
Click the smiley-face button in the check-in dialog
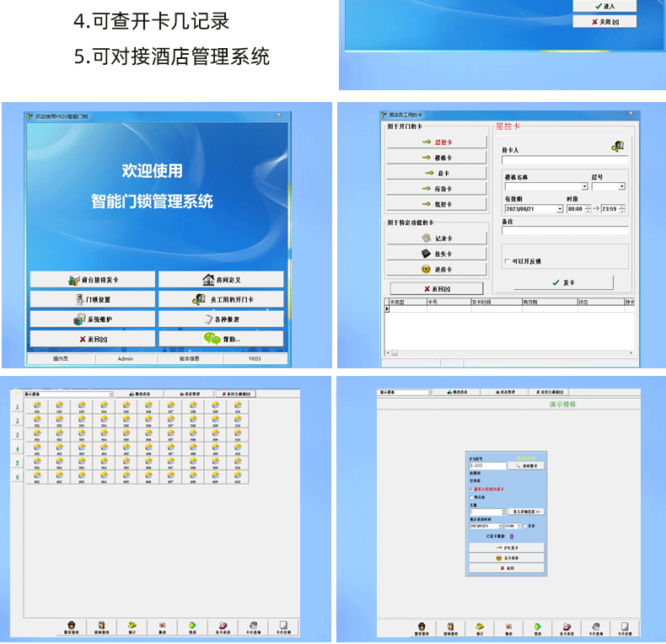(507, 558)
